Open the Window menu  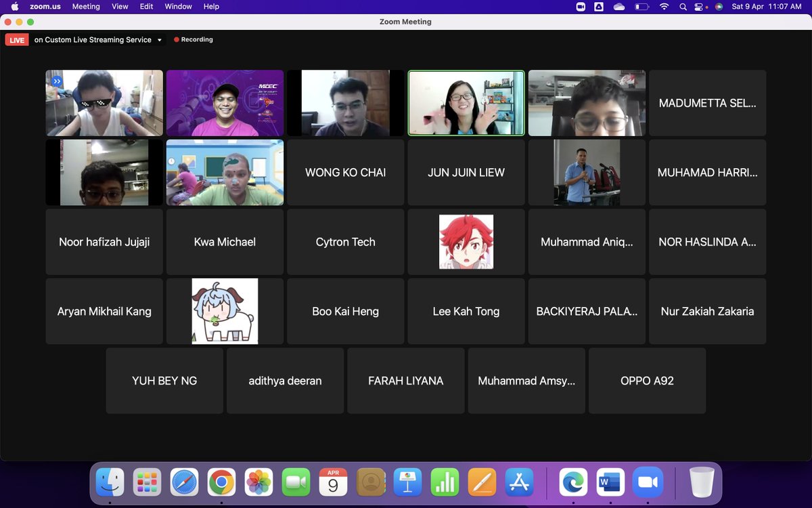click(x=178, y=6)
